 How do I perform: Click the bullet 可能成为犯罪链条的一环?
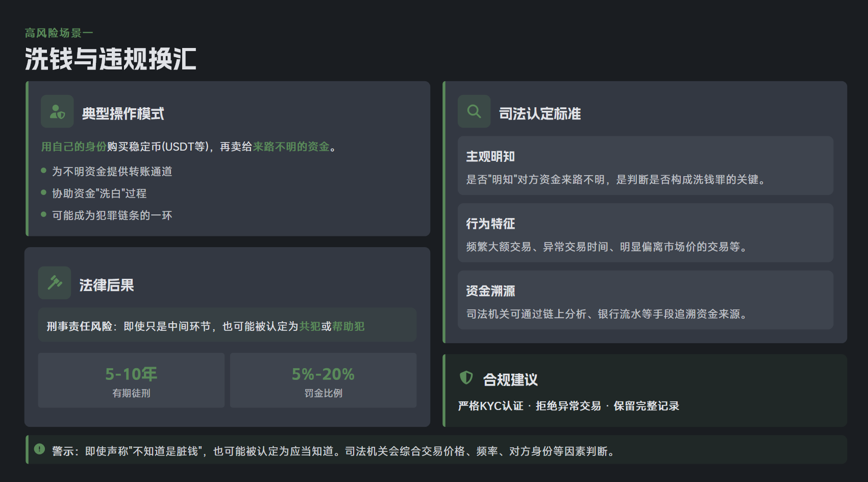[112, 215]
